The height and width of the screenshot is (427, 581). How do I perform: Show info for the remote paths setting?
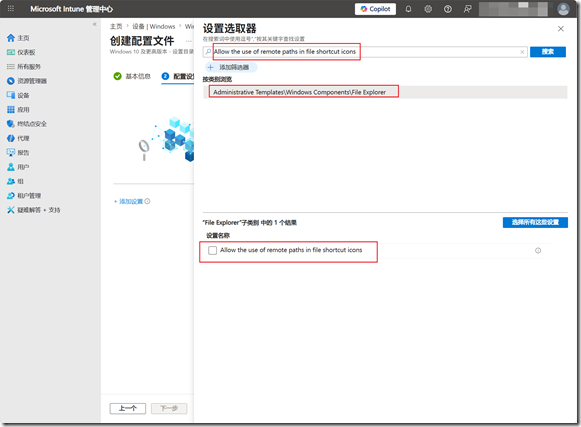538,251
